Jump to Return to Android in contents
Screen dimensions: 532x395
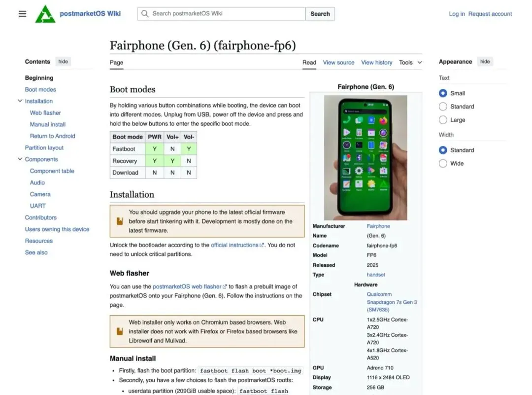[52, 136]
